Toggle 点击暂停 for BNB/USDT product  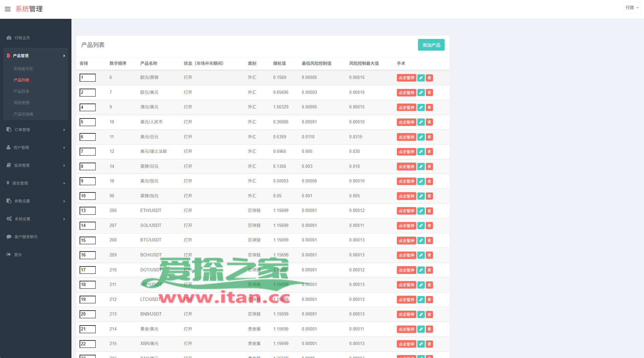[x=406, y=315]
